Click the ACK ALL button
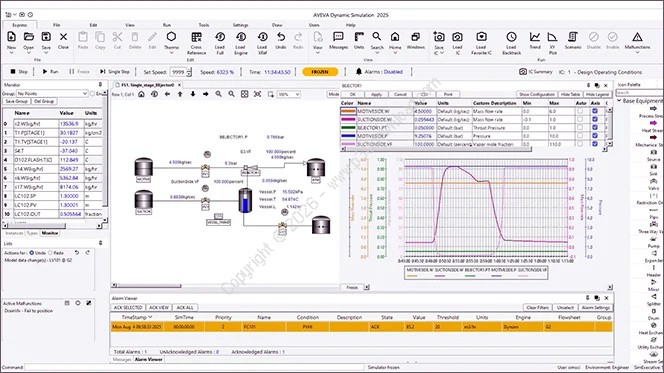The width and height of the screenshot is (664, 373). tap(185, 307)
